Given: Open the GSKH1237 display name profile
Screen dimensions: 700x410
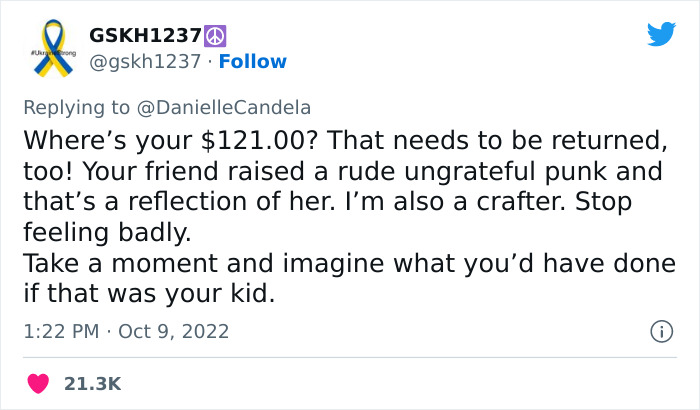Looking at the screenshot, I should (x=144, y=36).
